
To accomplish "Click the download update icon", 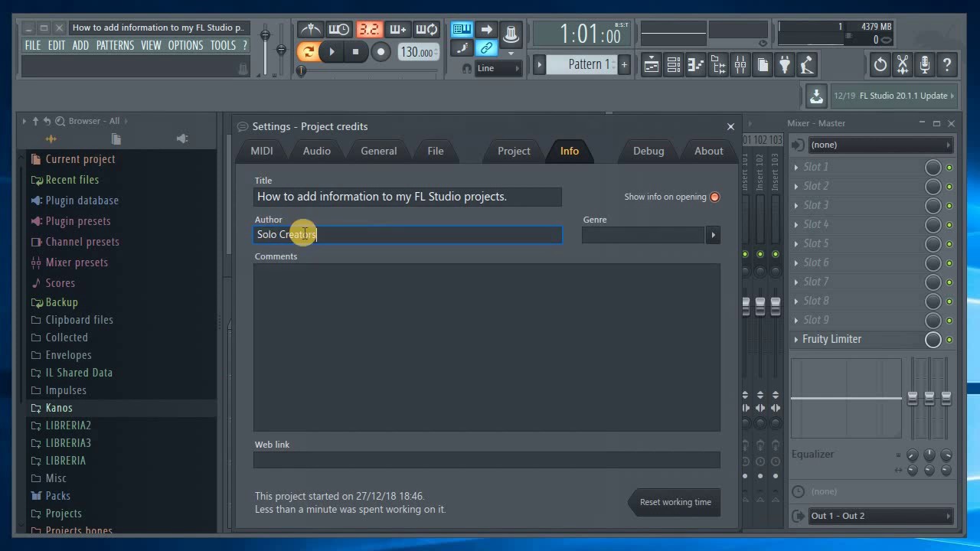I will tap(816, 96).
